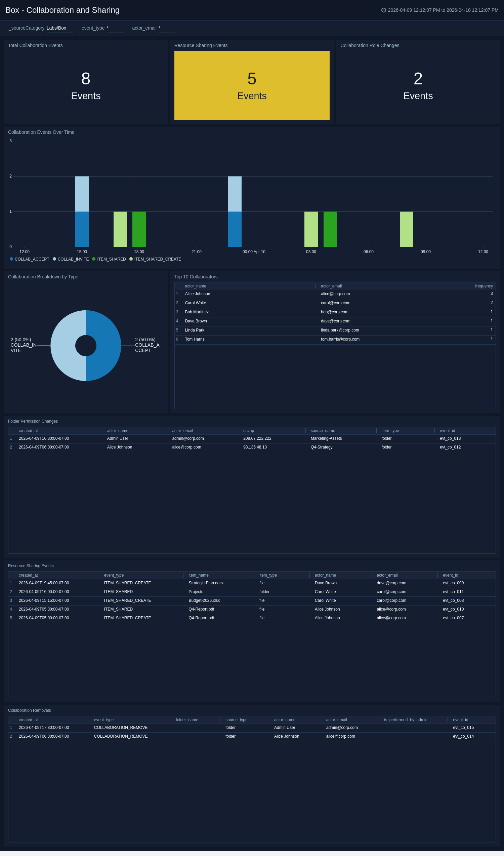The height and width of the screenshot is (856, 504).
Task: Edit the _sourceCategory filter field
Action: 59,28
